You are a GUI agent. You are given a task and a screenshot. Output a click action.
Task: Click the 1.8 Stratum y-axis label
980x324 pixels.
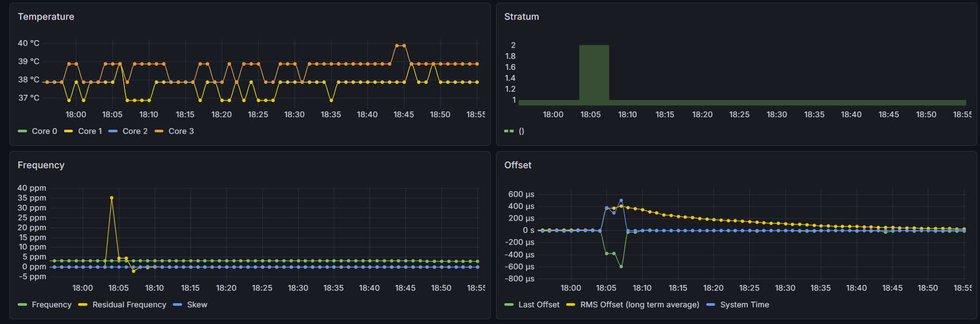[511, 56]
